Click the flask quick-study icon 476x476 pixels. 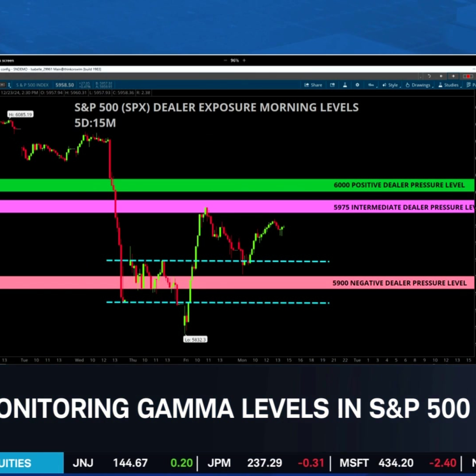point(345,85)
